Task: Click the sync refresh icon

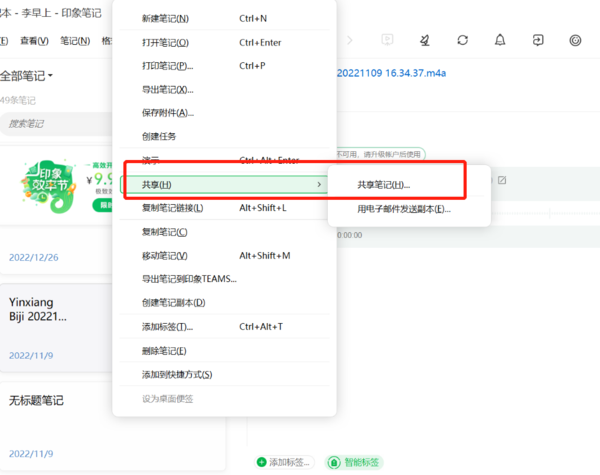Action: (x=462, y=40)
